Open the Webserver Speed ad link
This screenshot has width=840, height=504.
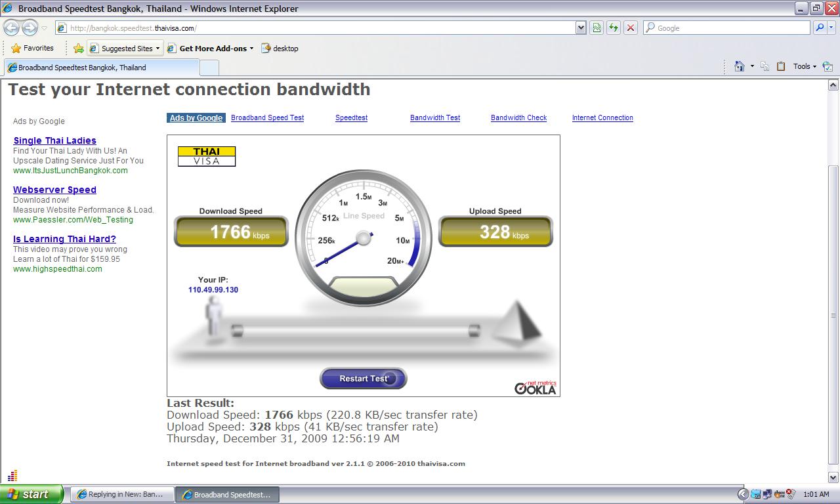(54, 190)
